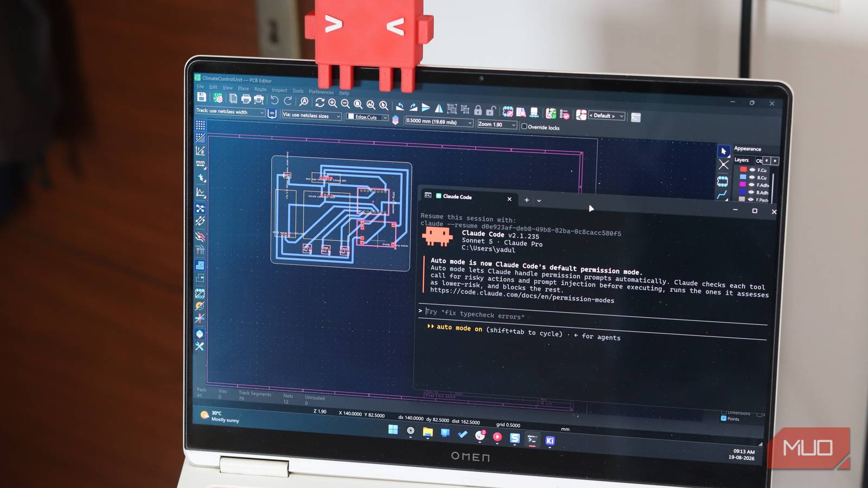This screenshot has height=488, width=868.
Task: Toggle mm units button
Action: click(x=200, y=164)
